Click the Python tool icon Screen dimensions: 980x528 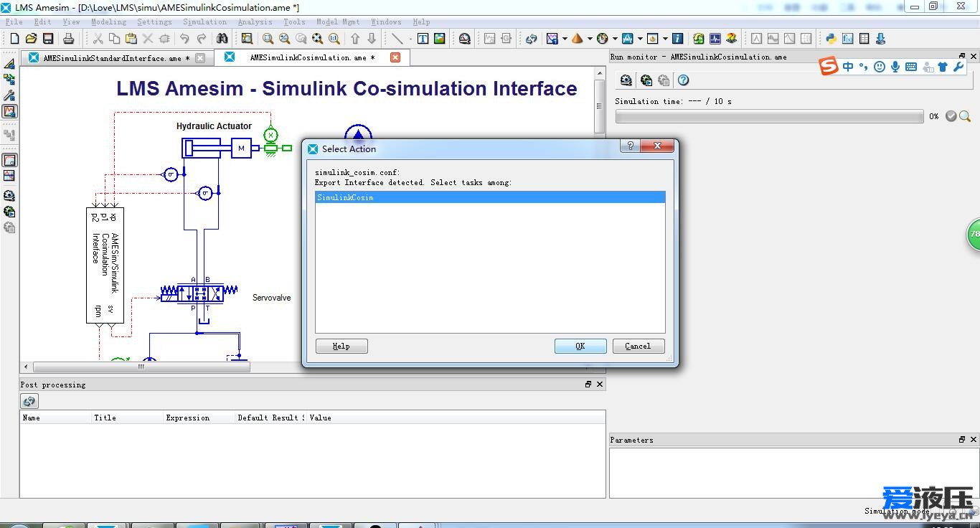pos(831,39)
